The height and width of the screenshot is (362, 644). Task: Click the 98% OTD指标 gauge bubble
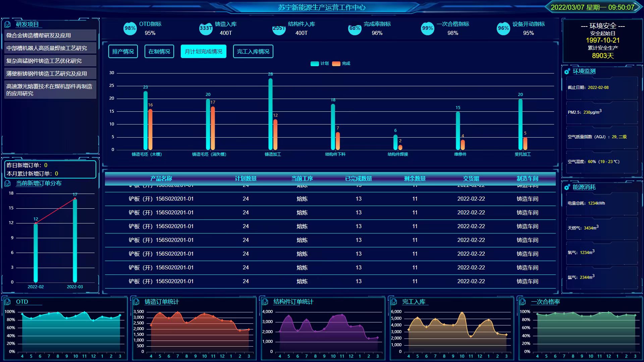pos(130,29)
